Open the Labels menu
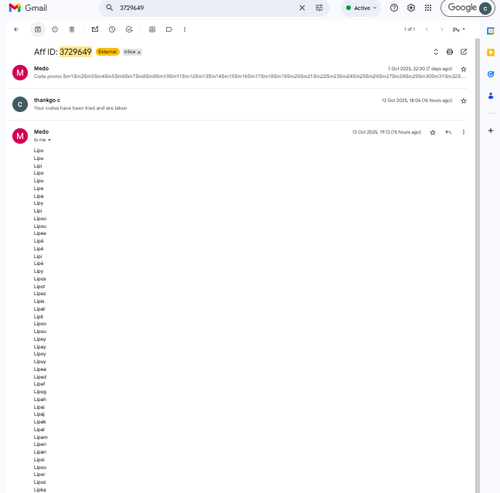500x493 pixels. click(x=169, y=29)
